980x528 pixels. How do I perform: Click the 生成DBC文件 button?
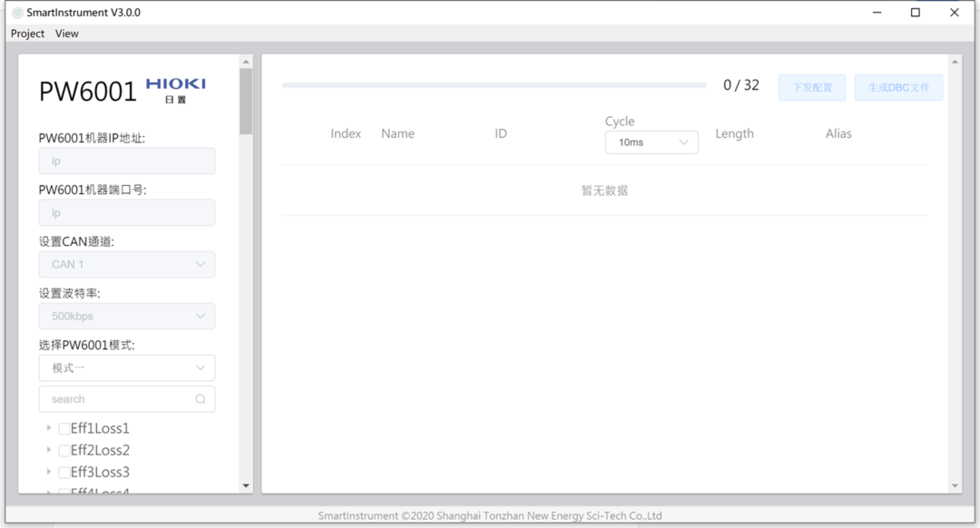[898, 88]
